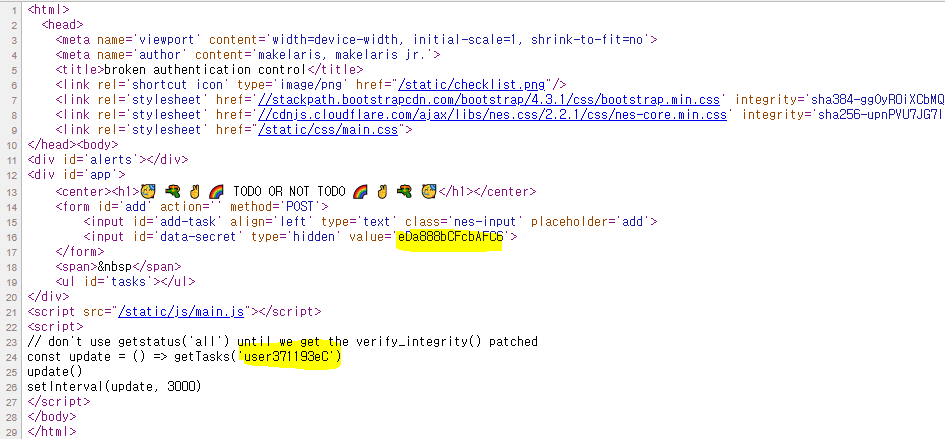The width and height of the screenshot is (945, 439).
Task: Click the </head><body> line
Action: [73, 145]
